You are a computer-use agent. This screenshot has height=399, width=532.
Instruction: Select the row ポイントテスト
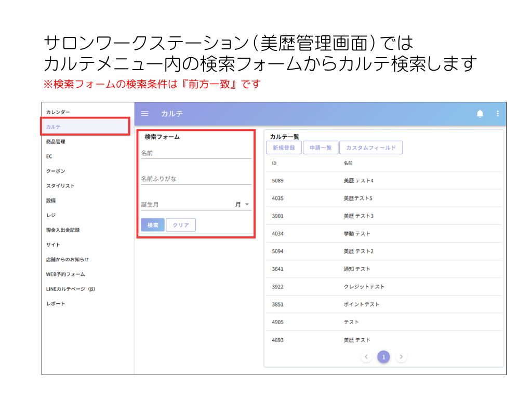[384, 304]
